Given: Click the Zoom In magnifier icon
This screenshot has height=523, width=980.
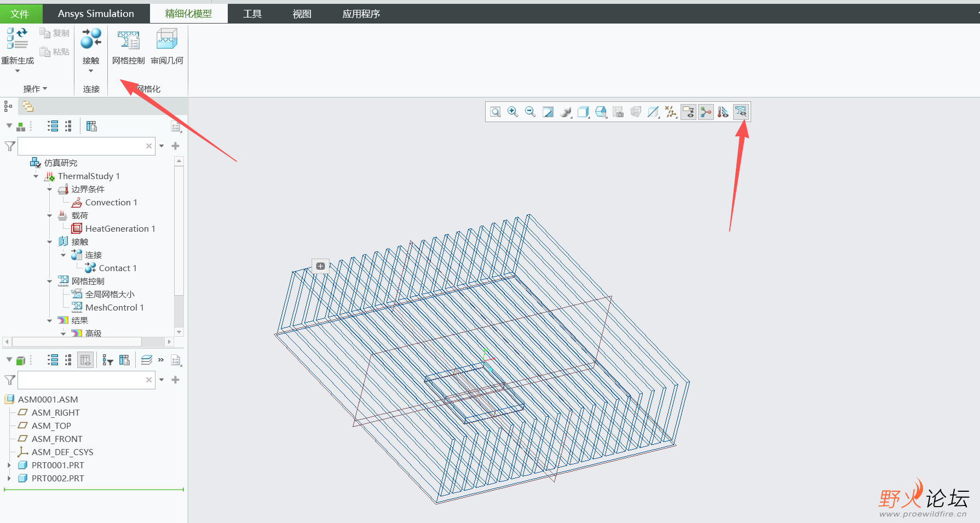Looking at the screenshot, I should 513,112.
